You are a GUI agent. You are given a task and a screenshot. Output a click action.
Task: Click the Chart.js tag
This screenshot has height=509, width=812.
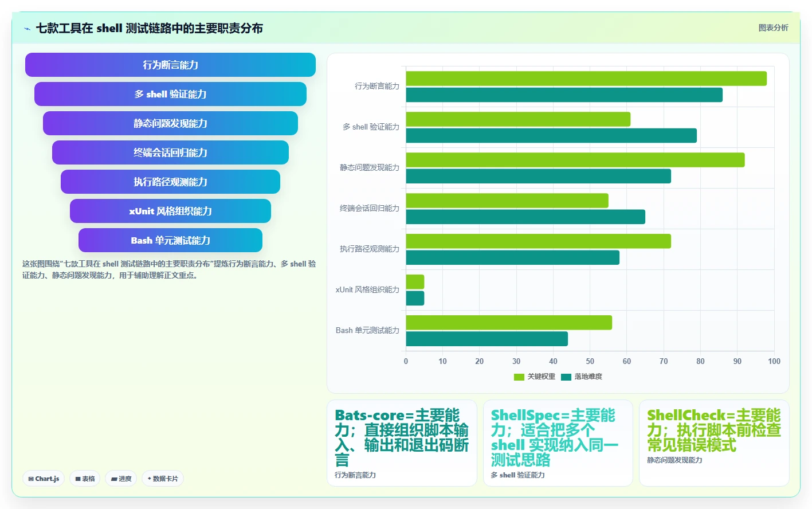pyautogui.click(x=44, y=479)
